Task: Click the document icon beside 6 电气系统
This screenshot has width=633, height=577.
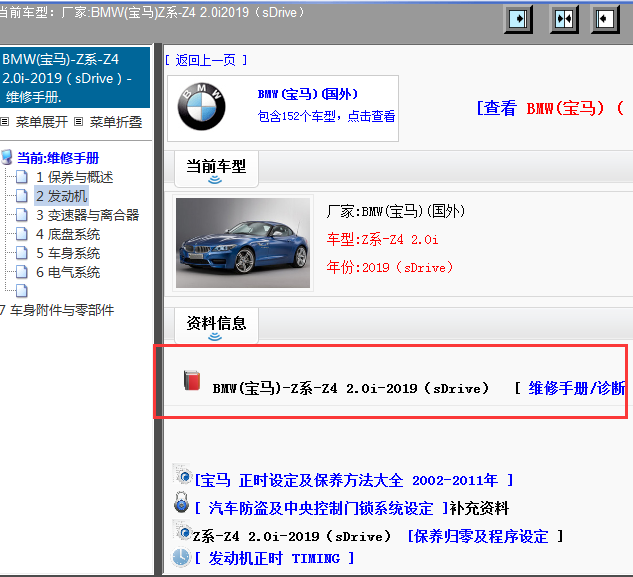Action: (22, 272)
